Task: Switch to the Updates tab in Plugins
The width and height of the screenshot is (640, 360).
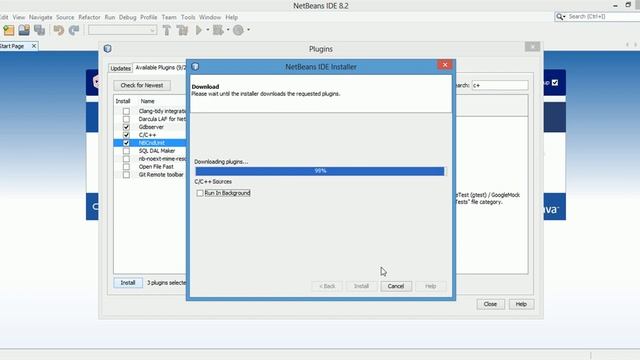Action: point(120,68)
